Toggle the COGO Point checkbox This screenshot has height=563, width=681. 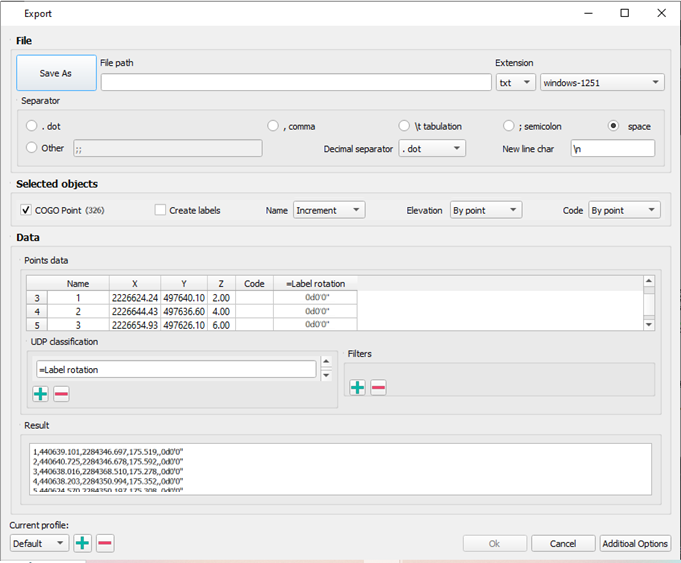[26, 210]
